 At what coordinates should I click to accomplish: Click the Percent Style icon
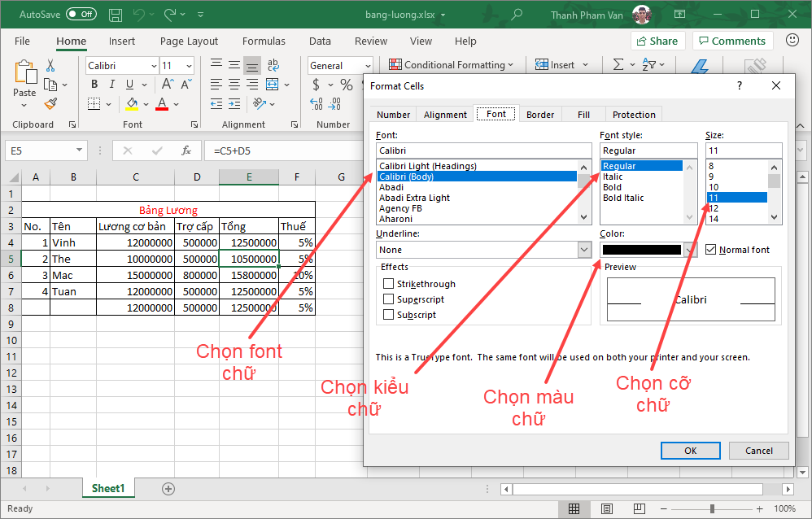(x=347, y=85)
